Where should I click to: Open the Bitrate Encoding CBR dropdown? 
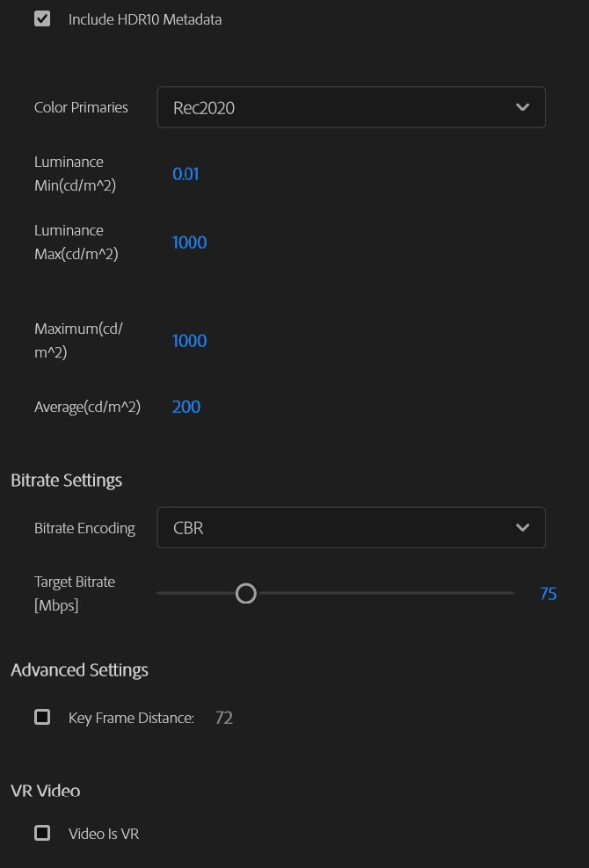tap(352, 527)
